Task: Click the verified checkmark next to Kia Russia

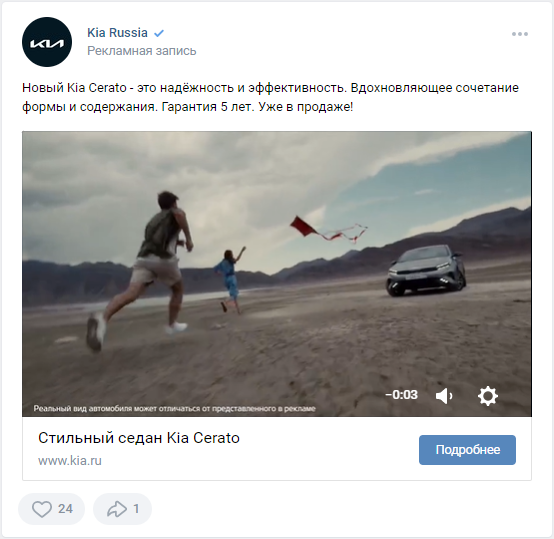Action: [x=159, y=33]
